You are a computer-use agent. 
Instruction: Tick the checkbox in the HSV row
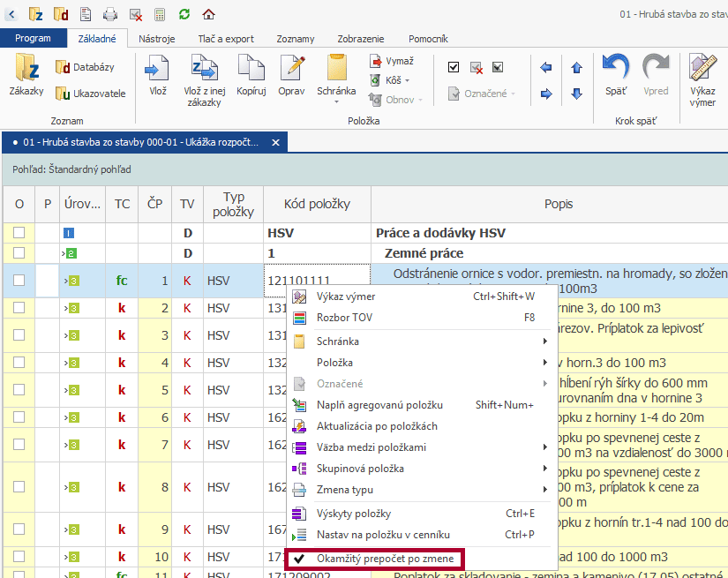click(19, 234)
